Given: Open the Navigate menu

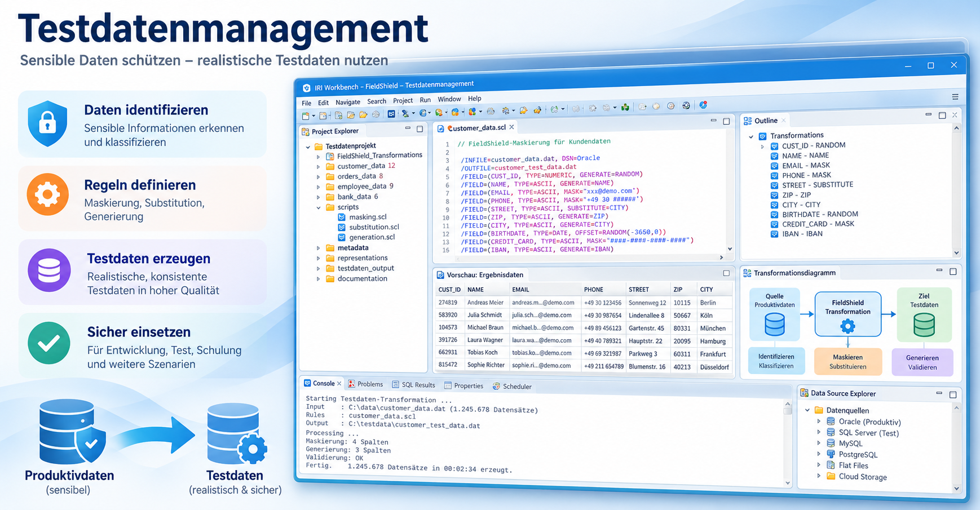Looking at the screenshot, I should tap(348, 102).
